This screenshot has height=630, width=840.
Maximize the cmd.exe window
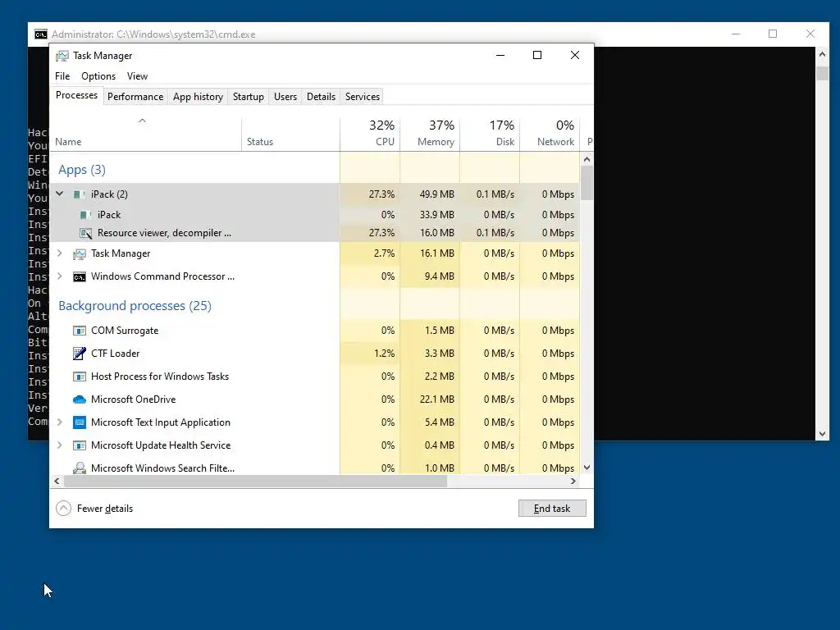(x=773, y=34)
